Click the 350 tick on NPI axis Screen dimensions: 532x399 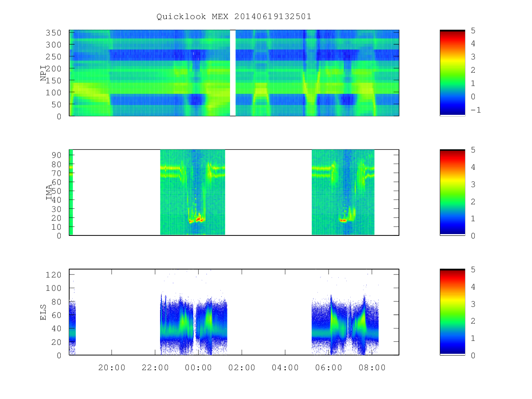(55, 32)
